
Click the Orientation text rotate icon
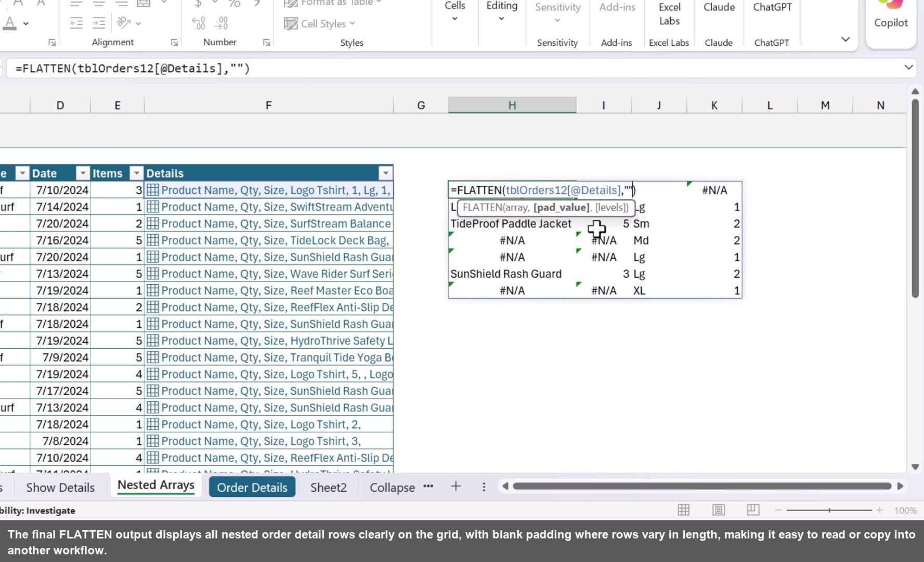click(124, 23)
